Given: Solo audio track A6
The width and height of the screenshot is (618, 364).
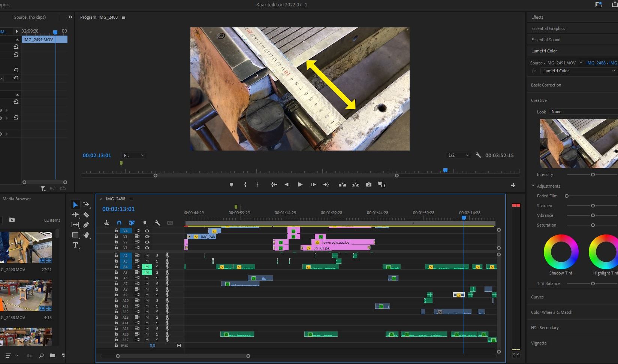Looking at the screenshot, I should [157, 278].
